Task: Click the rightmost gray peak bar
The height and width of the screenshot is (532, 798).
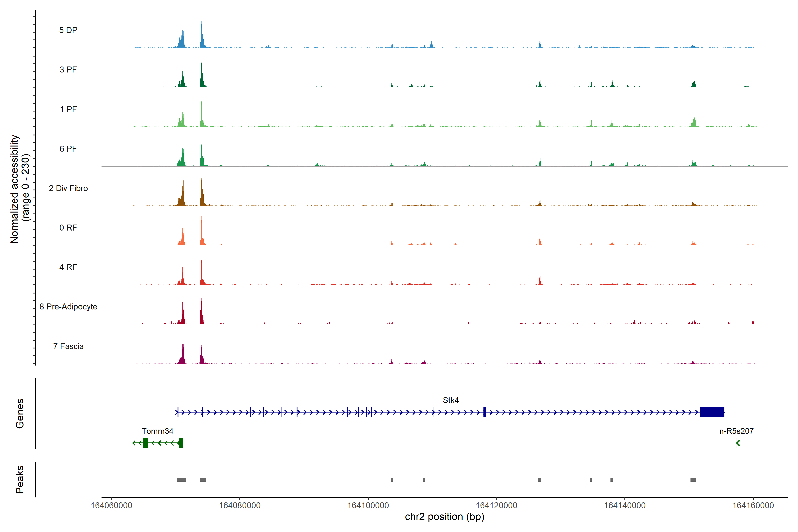Action: click(693, 480)
